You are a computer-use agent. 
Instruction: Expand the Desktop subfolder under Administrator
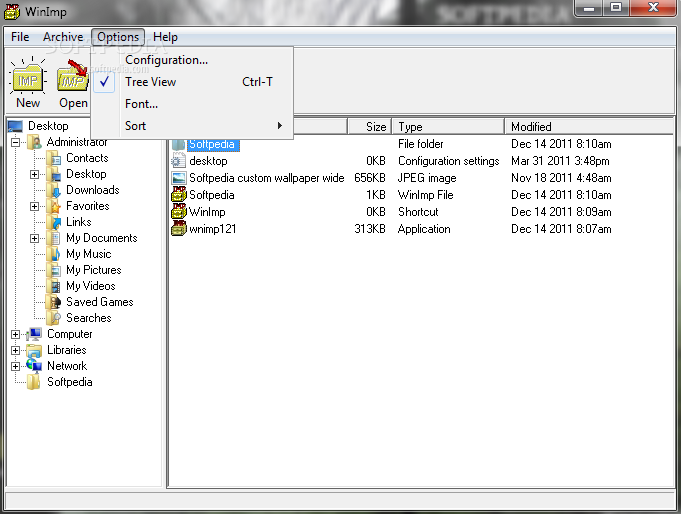click(35, 174)
